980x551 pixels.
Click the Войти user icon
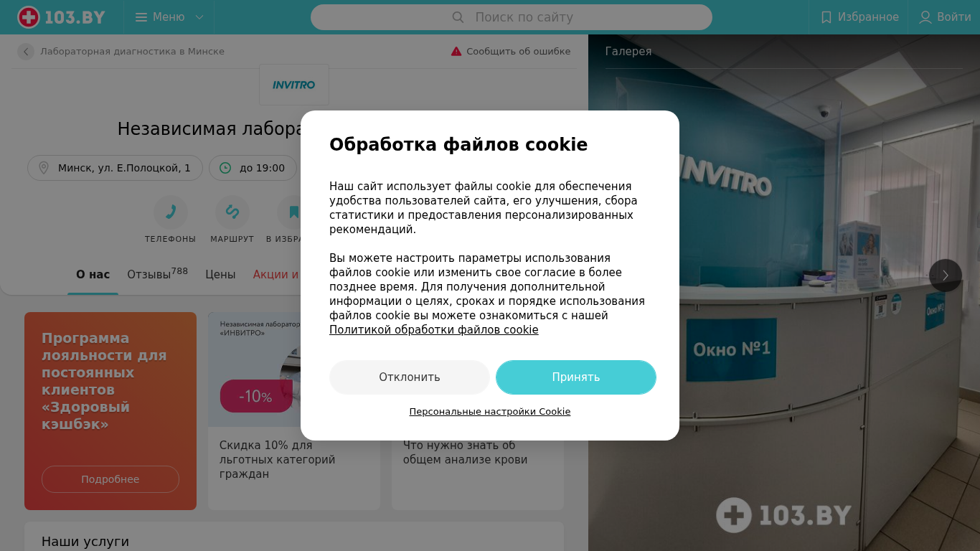pos(925,17)
